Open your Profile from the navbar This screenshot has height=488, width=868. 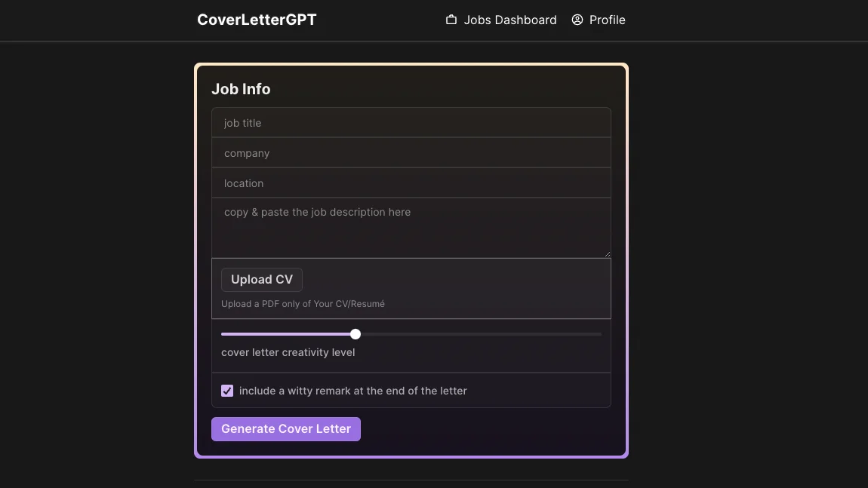pyautogui.click(x=608, y=20)
